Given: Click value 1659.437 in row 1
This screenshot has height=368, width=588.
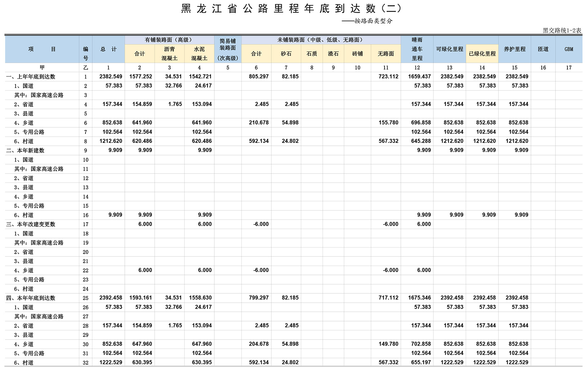Looking at the screenshot, I should [420, 76].
